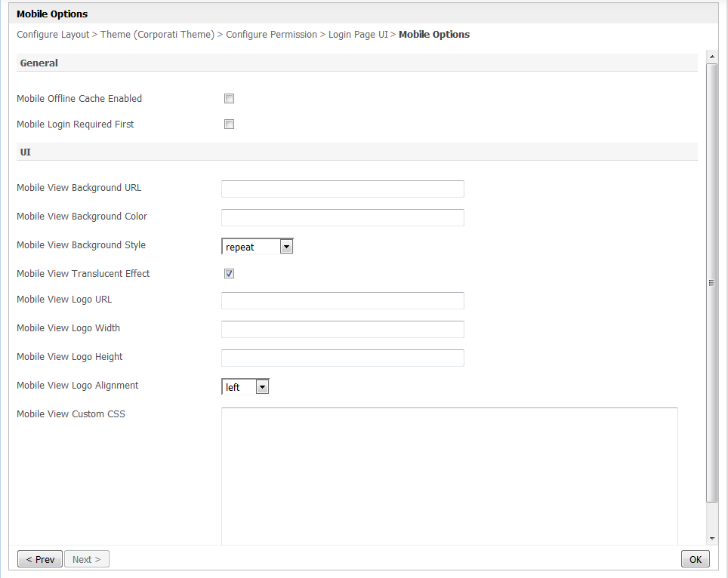
Task: Click the vertical scrollbar thumb
Action: click(711, 283)
